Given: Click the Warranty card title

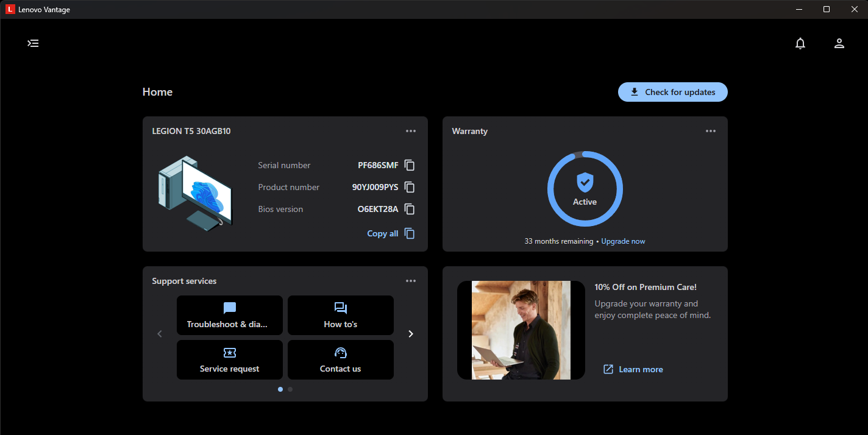Looking at the screenshot, I should point(470,131).
